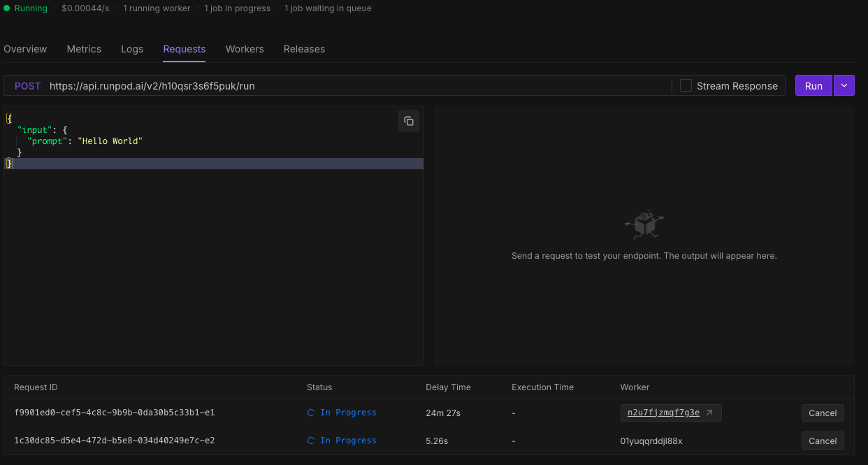Select the Workers tab

pos(245,49)
